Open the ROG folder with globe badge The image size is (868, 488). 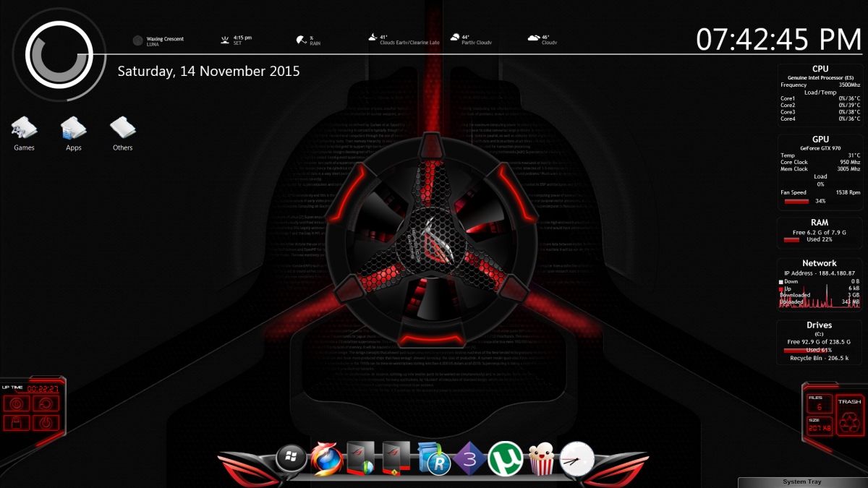coord(361,458)
